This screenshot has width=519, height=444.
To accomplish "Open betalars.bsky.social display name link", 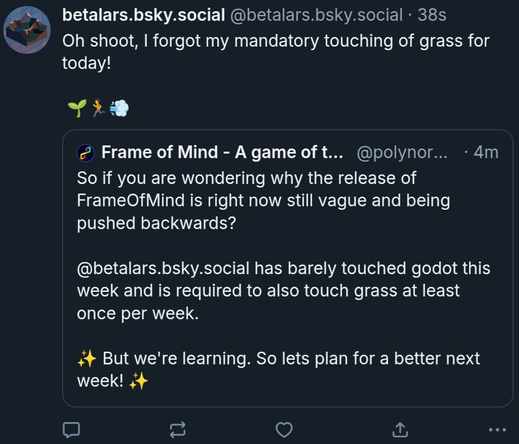I will [143, 15].
